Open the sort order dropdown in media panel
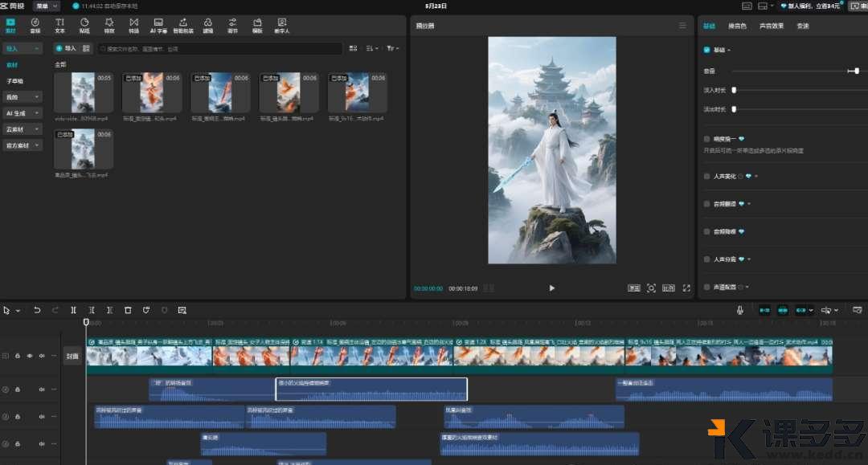The height and width of the screenshot is (465, 868). (x=373, y=49)
